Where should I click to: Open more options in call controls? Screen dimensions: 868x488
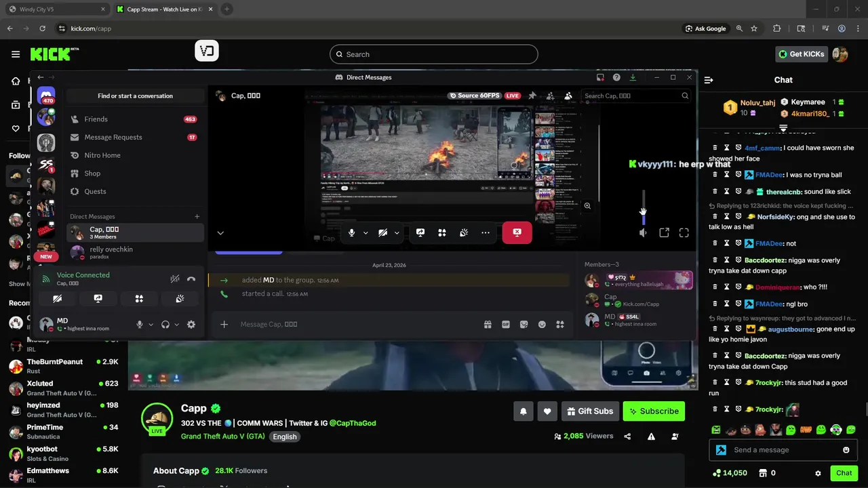click(x=486, y=232)
